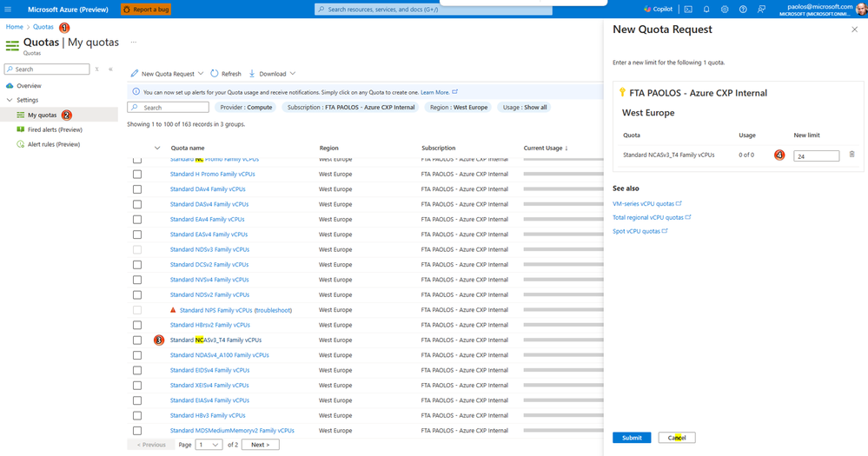The image size is (868, 456).
Task: Sort by the Quota name column
Action: pos(188,148)
